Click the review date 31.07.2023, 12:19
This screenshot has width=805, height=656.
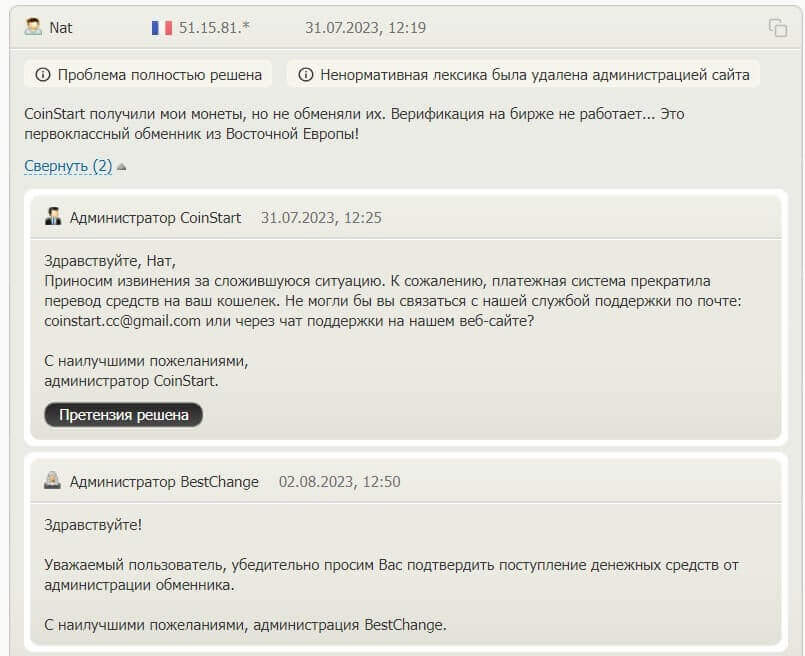point(365,27)
